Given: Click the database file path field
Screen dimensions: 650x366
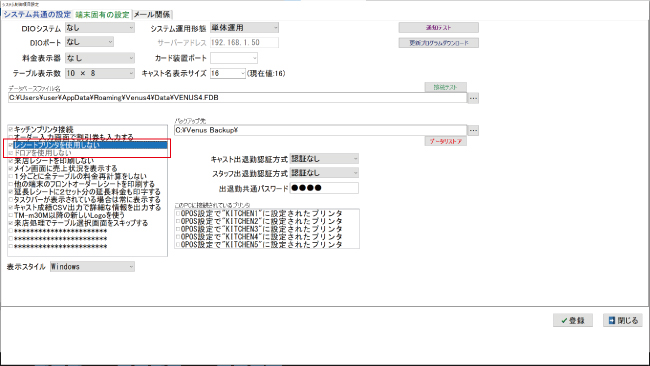Looking at the screenshot, I should 237,98.
